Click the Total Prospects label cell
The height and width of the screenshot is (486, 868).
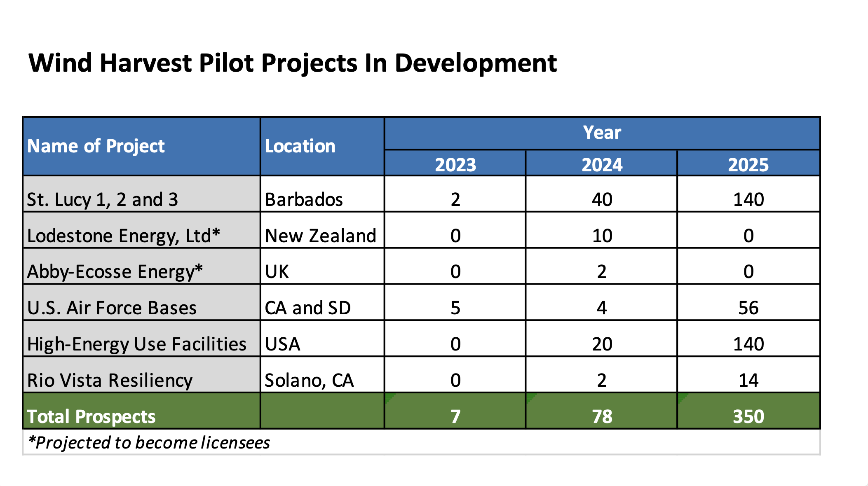tap(91, 416)
